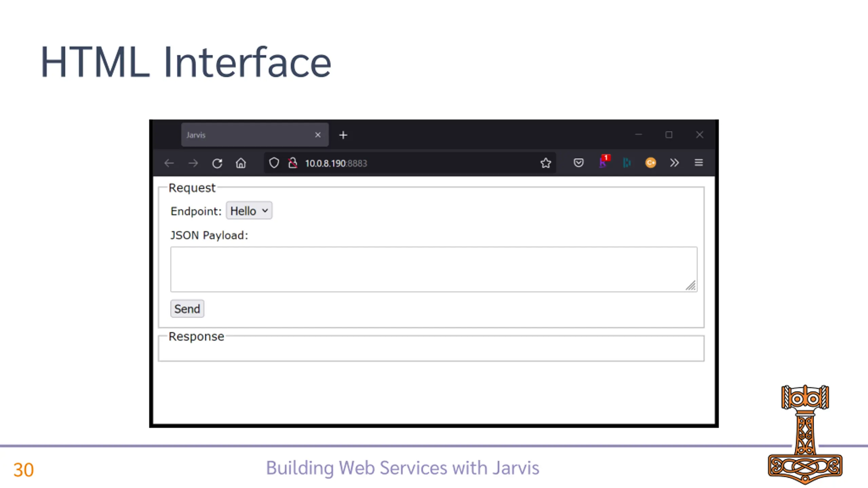Open the Firefox hamburger menu
Screen dimensions: 868x488
pos(698,163)
